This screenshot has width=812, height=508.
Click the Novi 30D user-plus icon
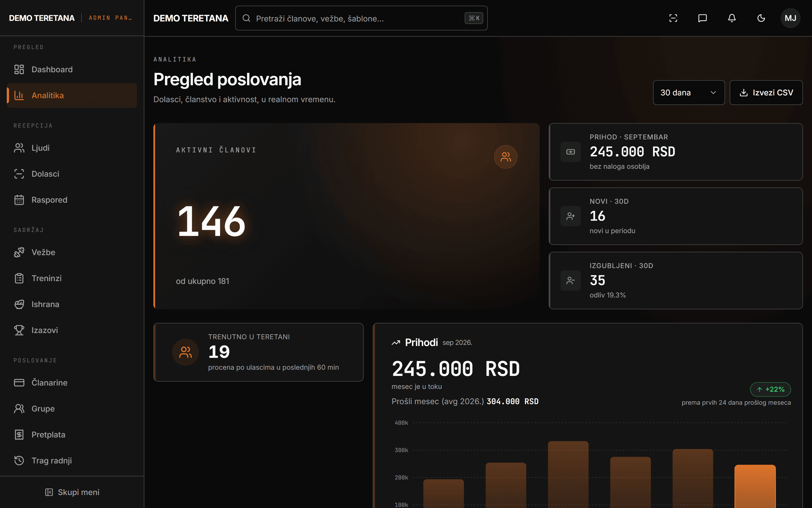pyautogui.click(x=570, y=216)
